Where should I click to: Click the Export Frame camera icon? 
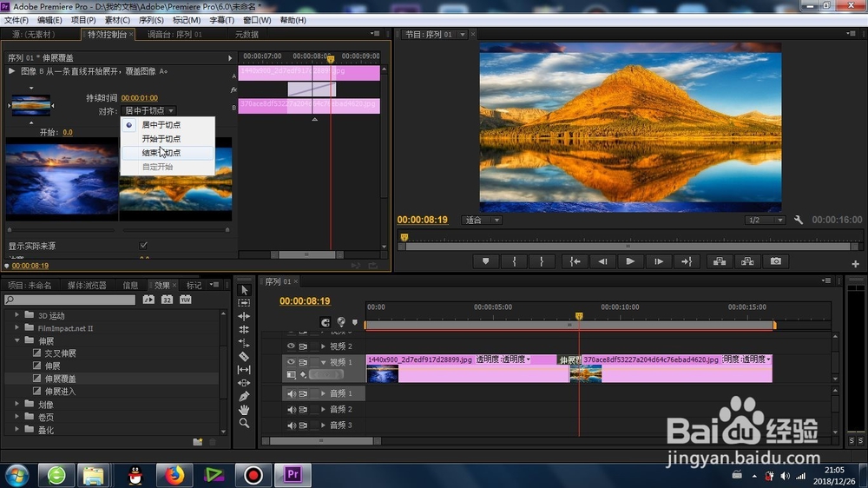pyautogui.click(x=775, y=261)
